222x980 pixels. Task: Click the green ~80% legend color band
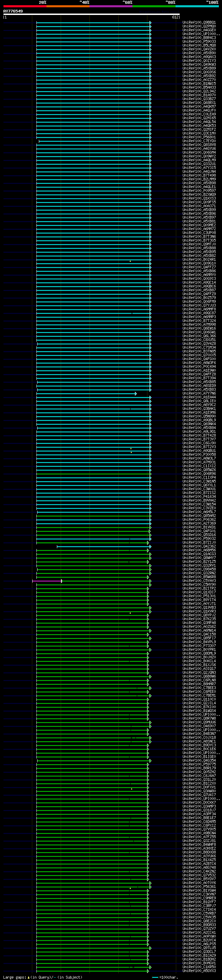click(154, 6)
